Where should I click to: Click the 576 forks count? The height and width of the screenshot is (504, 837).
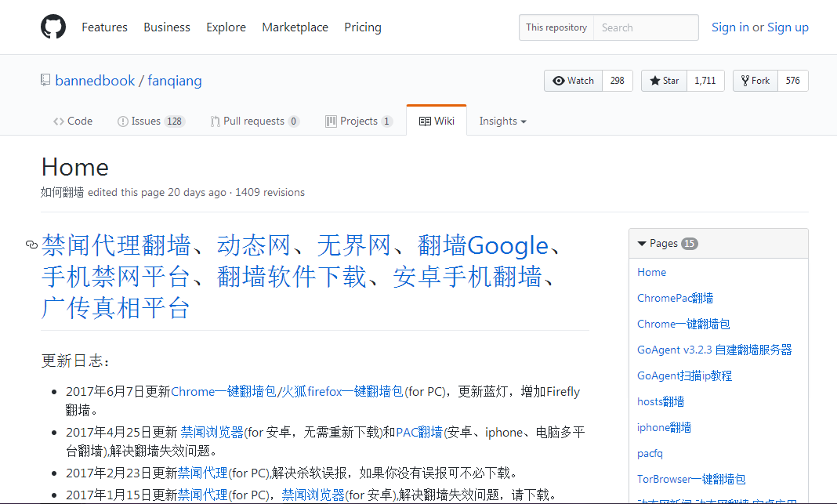point(792,81)
